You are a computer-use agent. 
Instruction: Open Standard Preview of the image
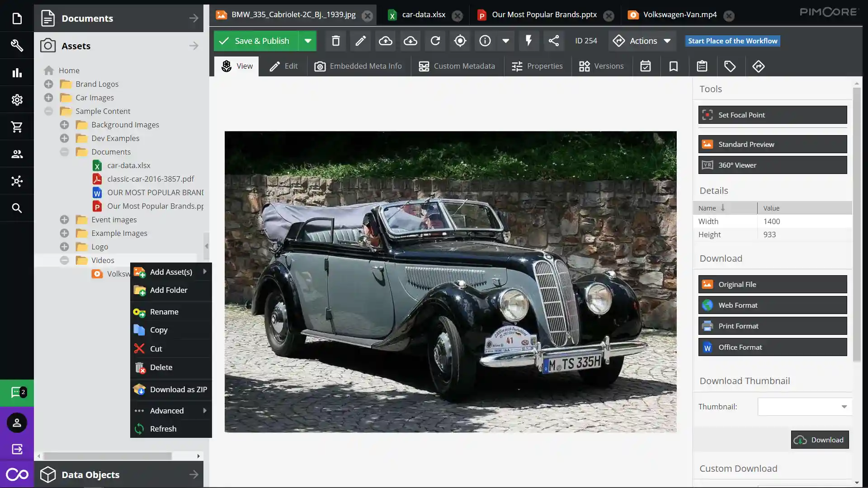772,144
